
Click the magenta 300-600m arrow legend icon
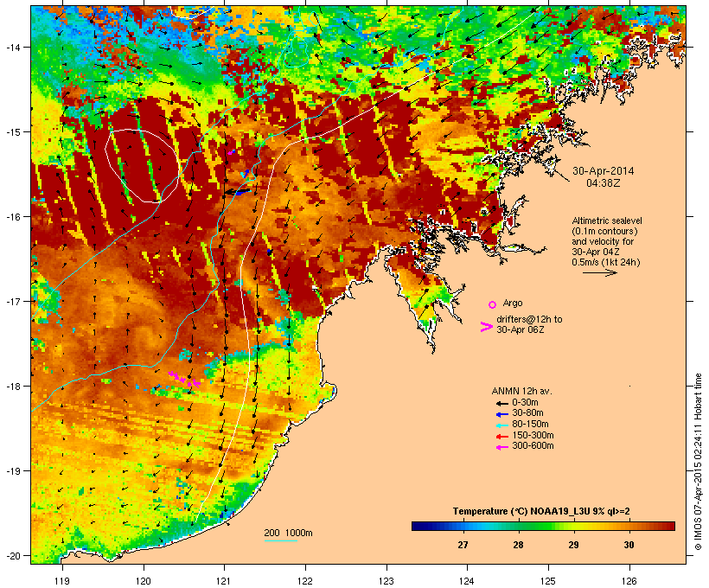click(x=501, y=447)
